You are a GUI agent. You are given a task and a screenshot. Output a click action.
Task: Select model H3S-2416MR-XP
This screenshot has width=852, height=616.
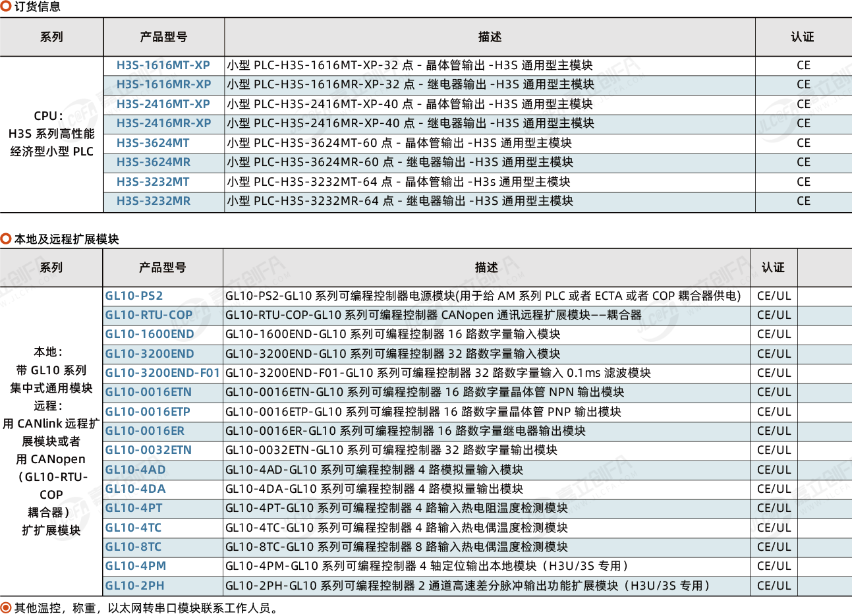[164, 123]
